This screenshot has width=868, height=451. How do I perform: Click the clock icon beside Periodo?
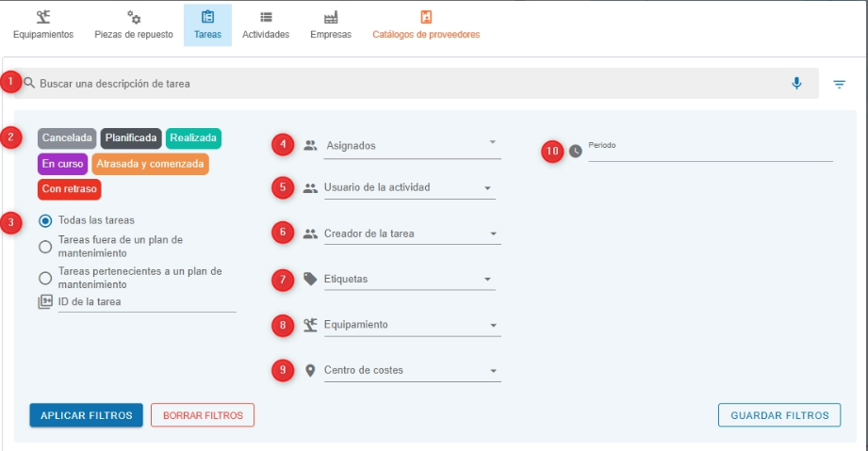[576, 151]
